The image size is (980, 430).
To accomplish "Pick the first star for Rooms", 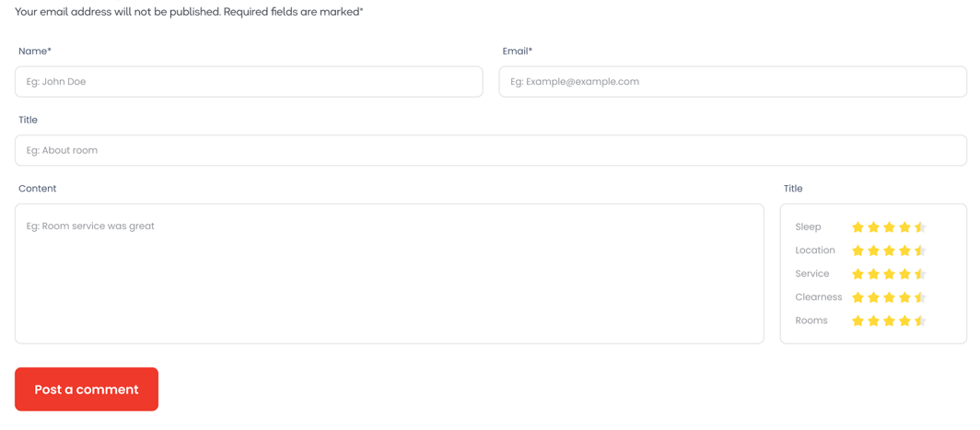I will click(858, 320).
